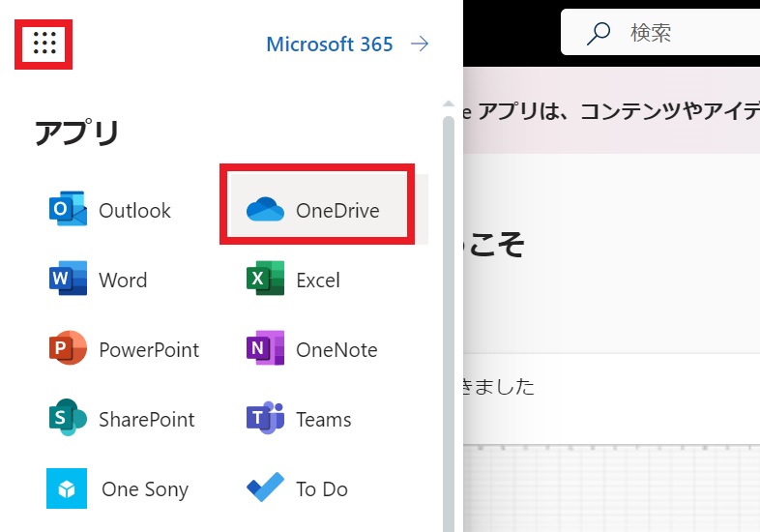Select the One Sony text label
760x532 pixels.
tap(145, 489)
